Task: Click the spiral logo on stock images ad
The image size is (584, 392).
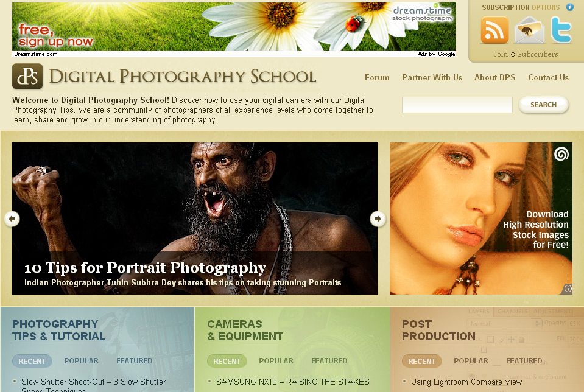Action: [x=561, y=154]
